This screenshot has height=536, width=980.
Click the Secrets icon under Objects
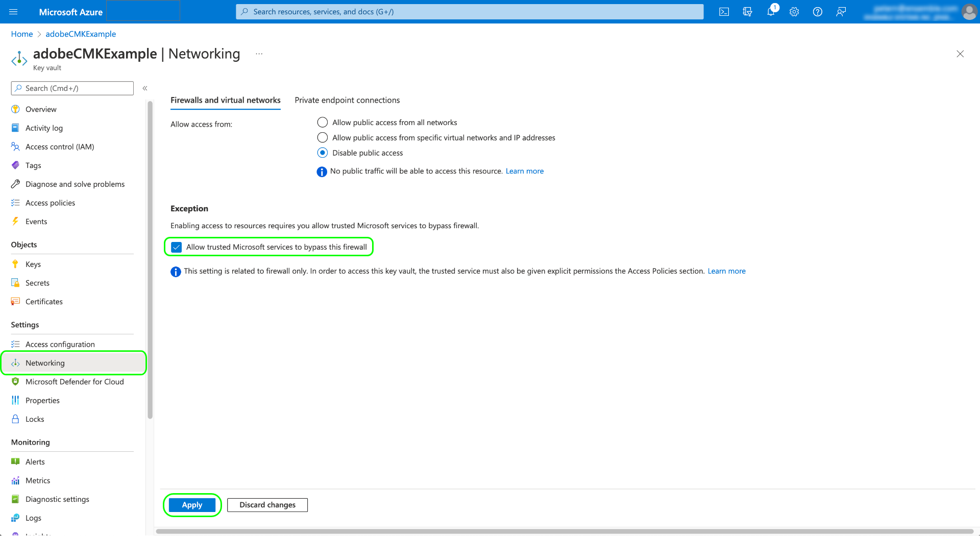coord(15,283)
